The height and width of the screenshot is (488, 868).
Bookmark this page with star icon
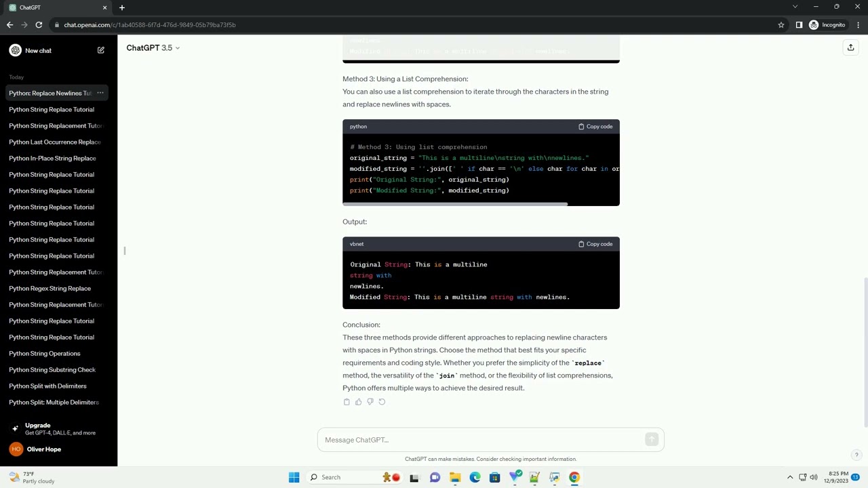(781, 25)
